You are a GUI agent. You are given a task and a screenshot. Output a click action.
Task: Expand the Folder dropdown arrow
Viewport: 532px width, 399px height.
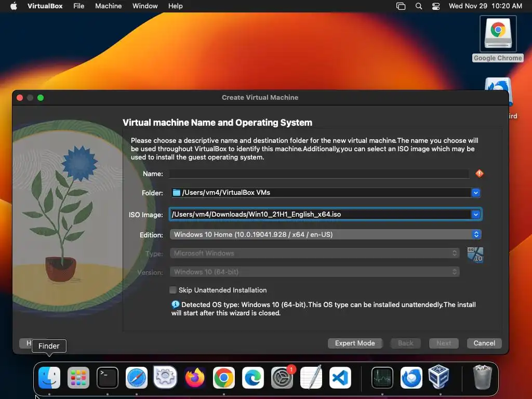(476, 193)
